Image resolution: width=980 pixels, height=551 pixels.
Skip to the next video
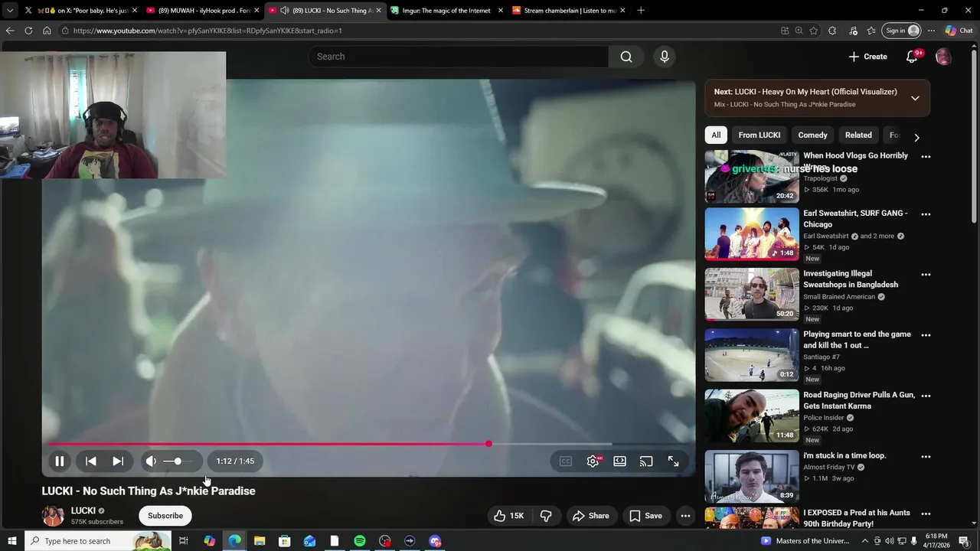click(118, 461)
